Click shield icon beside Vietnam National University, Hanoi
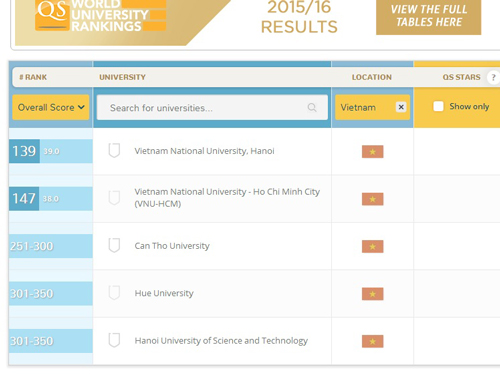Screen dimensions: 500x374 point(114,150)
